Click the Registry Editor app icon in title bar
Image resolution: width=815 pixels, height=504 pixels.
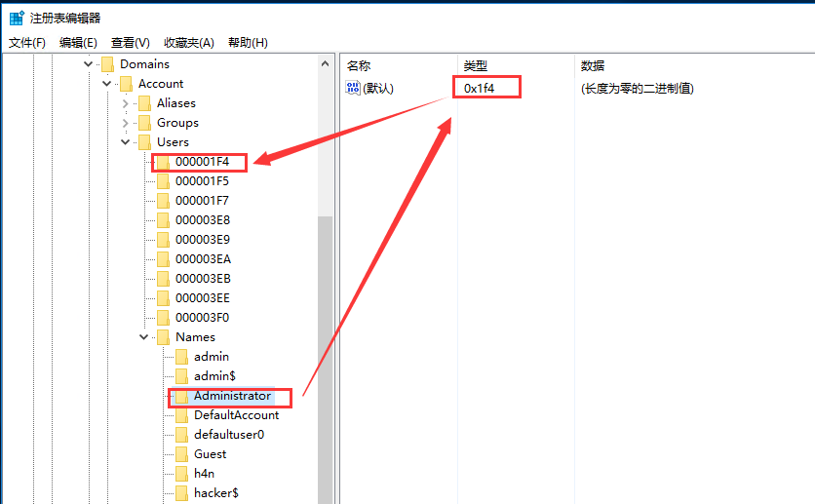coord(17,18)
